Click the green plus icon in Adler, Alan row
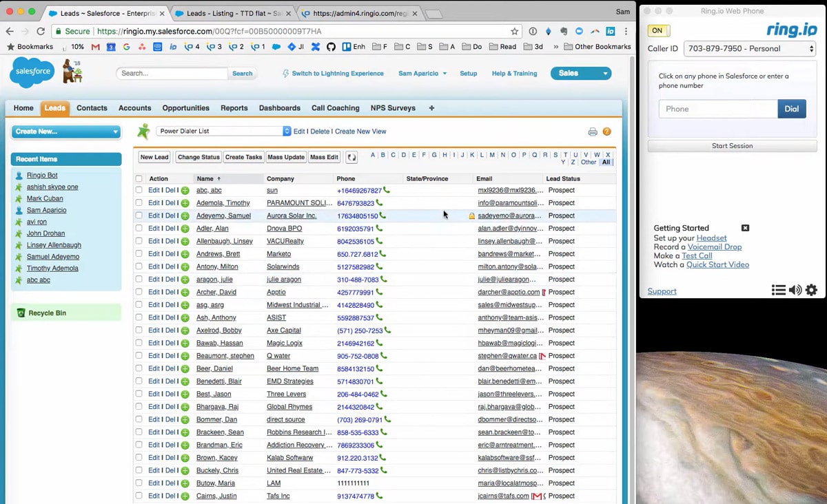827x504 pixels. tap(185, 229)
